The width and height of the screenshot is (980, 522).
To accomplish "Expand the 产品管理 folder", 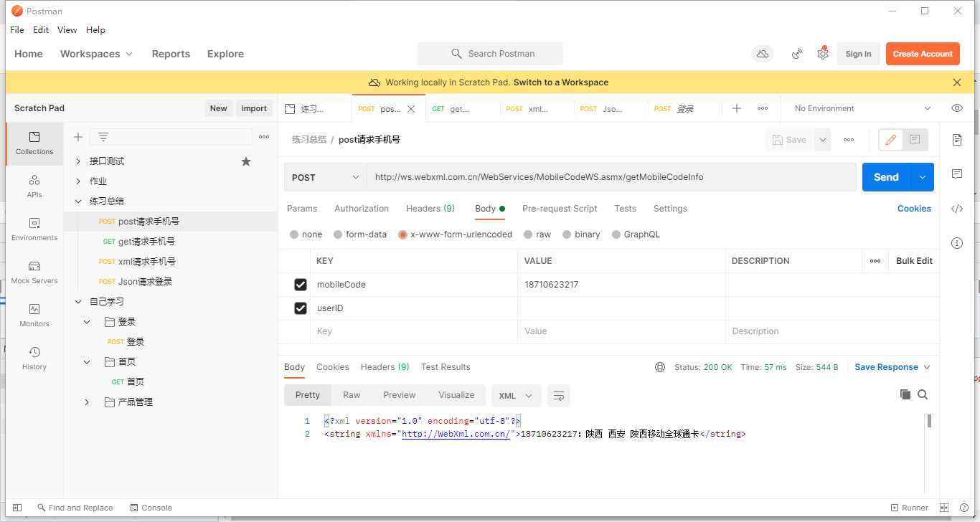I will pos(87,402).
